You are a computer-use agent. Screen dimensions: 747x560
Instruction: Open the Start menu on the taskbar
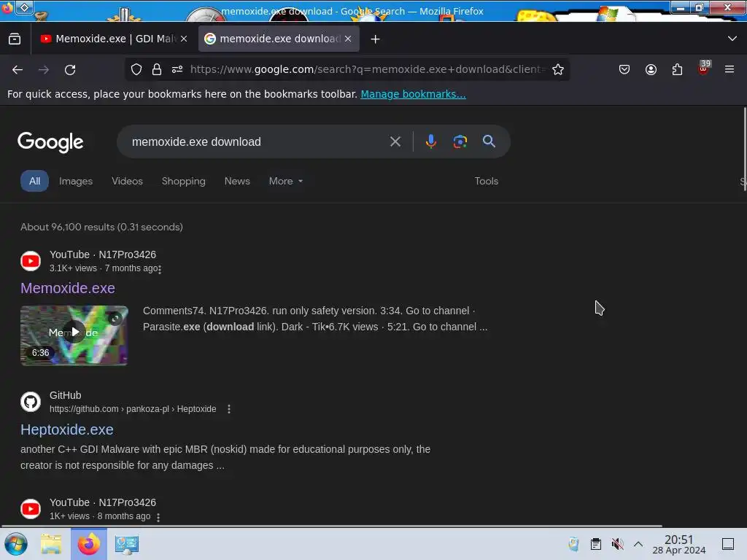click(16, 544)
